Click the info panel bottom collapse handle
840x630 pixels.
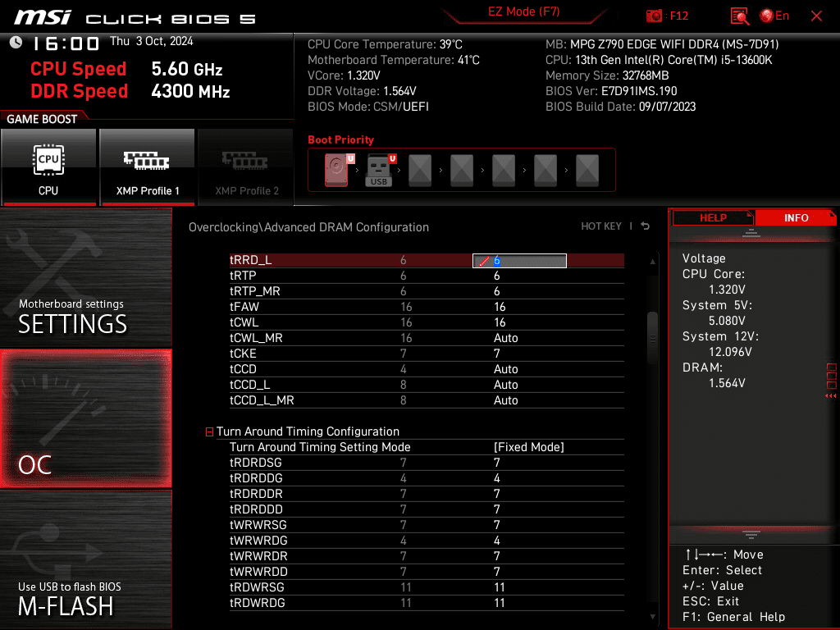751,535
